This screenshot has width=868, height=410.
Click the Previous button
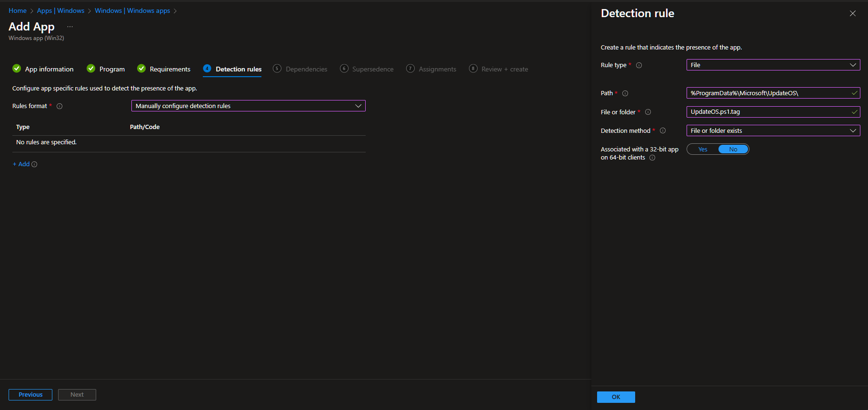(x=30, y=395)
